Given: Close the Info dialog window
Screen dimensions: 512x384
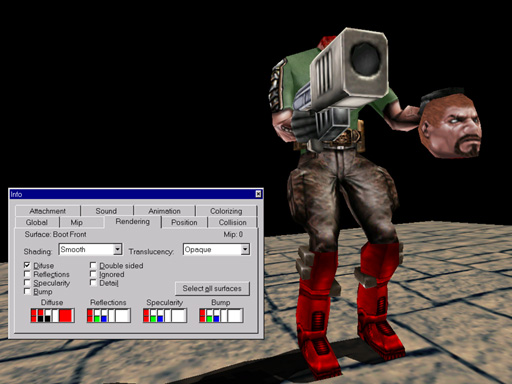Looking at the screenshot, I should tap(258, 194).
